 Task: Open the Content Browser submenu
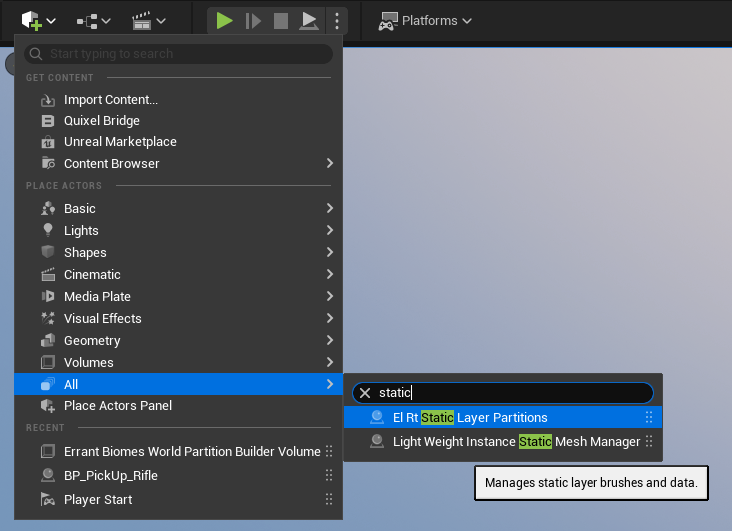pos(178,163)
